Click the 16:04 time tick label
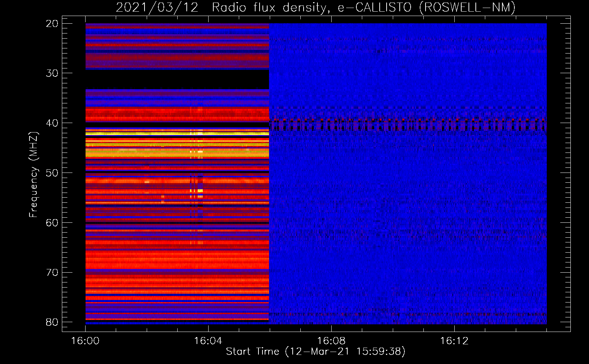 (x=208, y=341)
